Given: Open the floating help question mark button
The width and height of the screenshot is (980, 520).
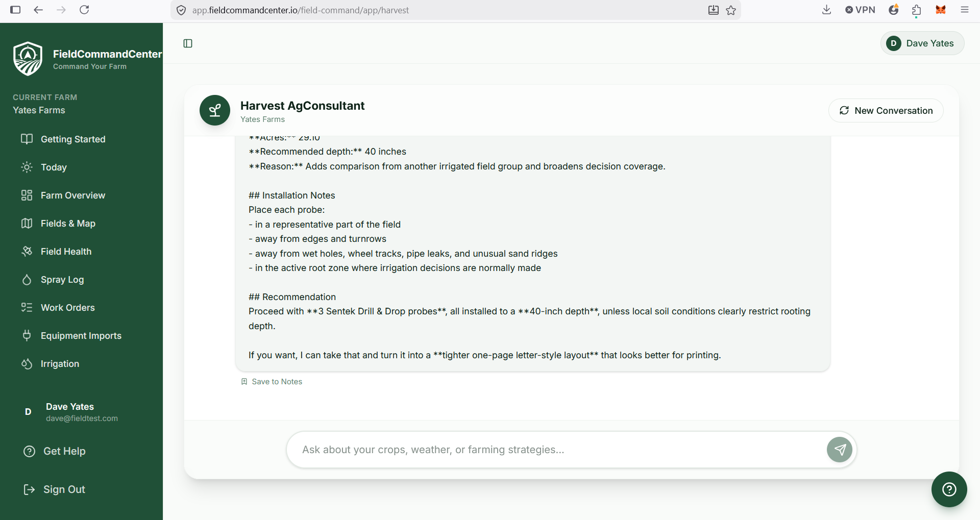Looking at the screenshot, I should [x=949, y=489].
